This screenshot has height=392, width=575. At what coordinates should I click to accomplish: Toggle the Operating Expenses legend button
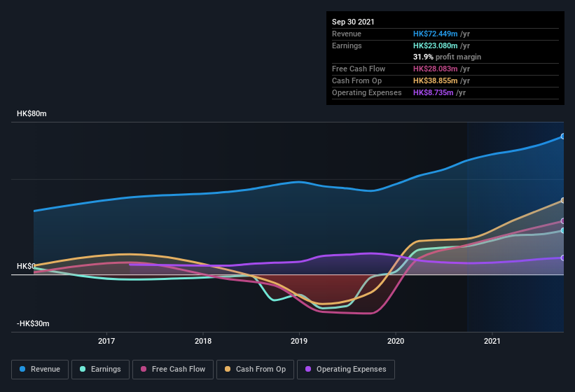point(346,370)
